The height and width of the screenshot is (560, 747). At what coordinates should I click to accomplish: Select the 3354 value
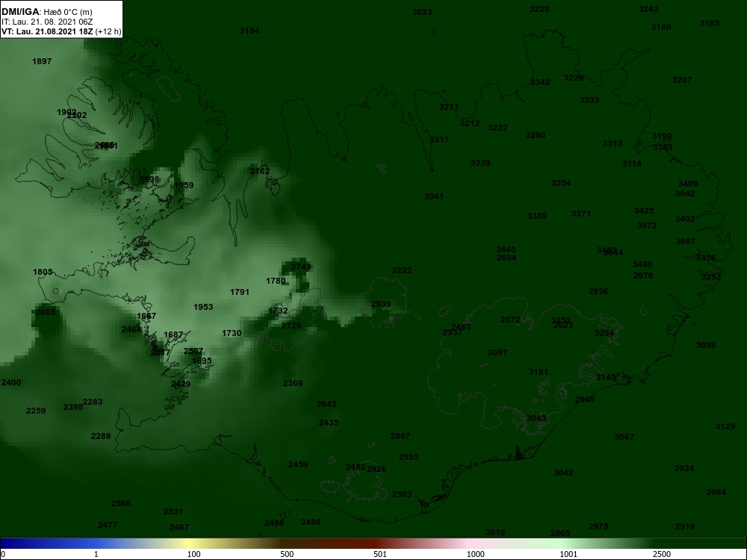click(x=561, y=183)
